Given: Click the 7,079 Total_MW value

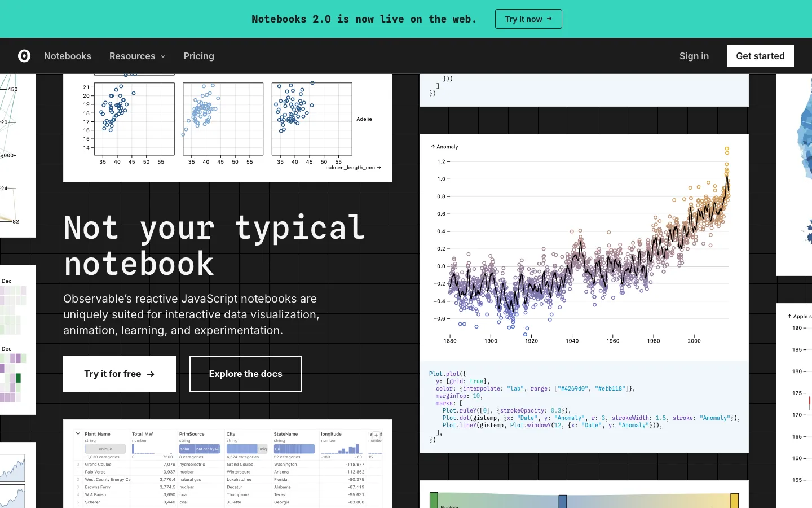Looking at the screenshot, I should click(x=169, y=465).
